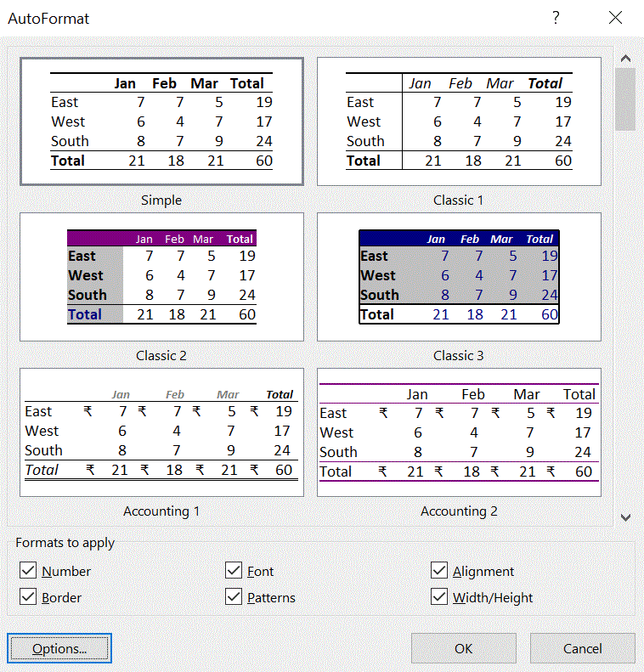Uncheck the Alignment checkbox
This screenshot has width=644, height=672.
439,571
